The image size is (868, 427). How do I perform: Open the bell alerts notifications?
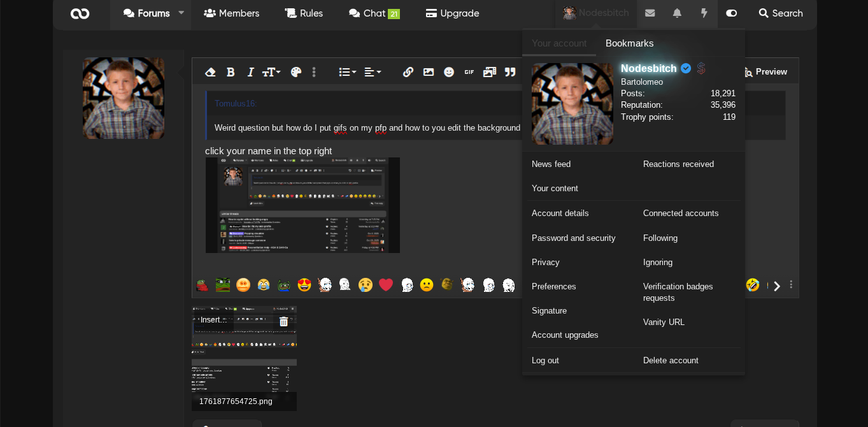(x=677, y=13)
